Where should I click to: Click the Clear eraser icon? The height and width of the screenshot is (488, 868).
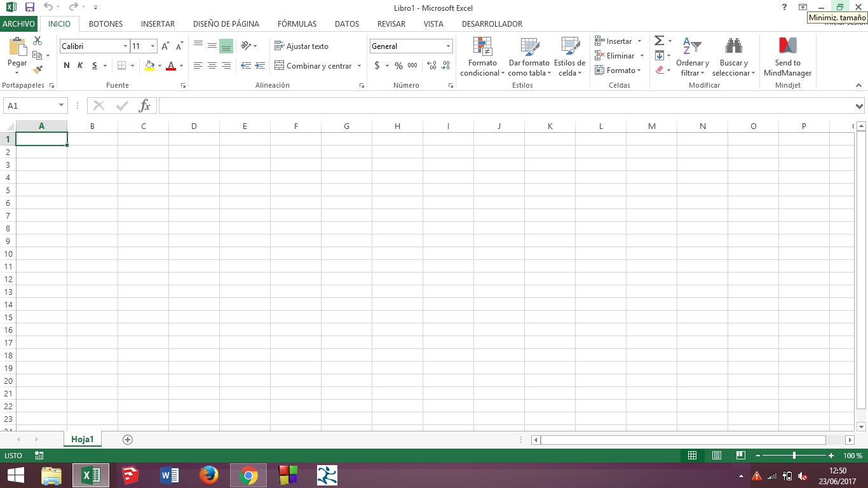659,70
